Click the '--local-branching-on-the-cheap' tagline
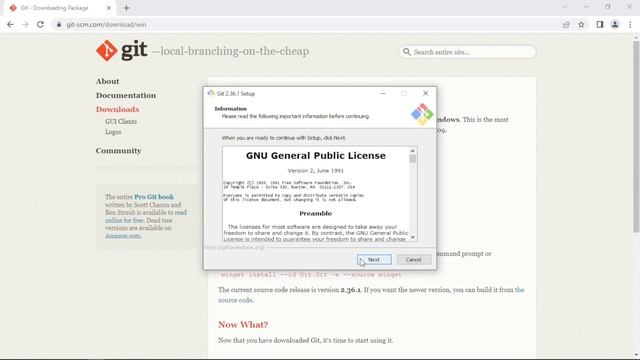Image resolution: width=640 pixels, height=360 pixels. pyautogui.click(x=231, y=51)
